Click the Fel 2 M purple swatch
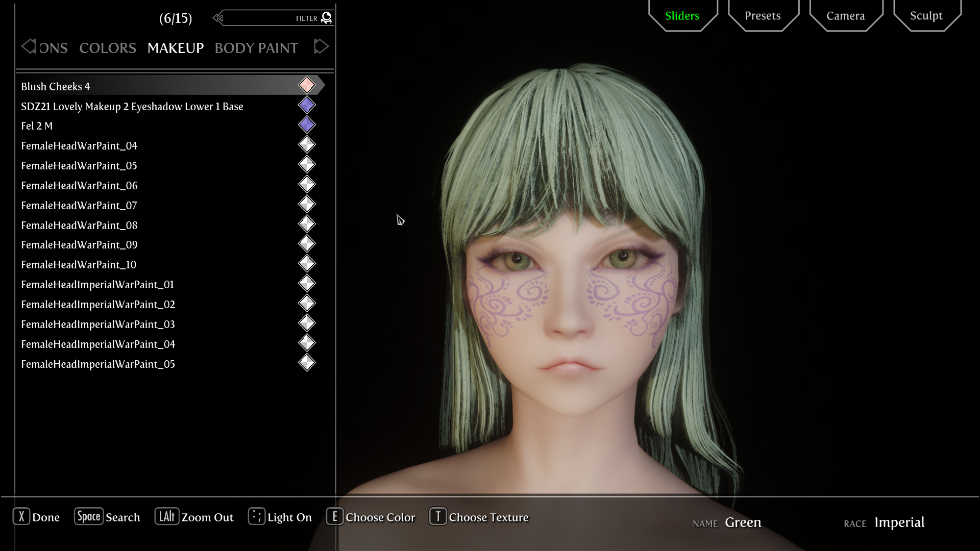 pos(307,125)
